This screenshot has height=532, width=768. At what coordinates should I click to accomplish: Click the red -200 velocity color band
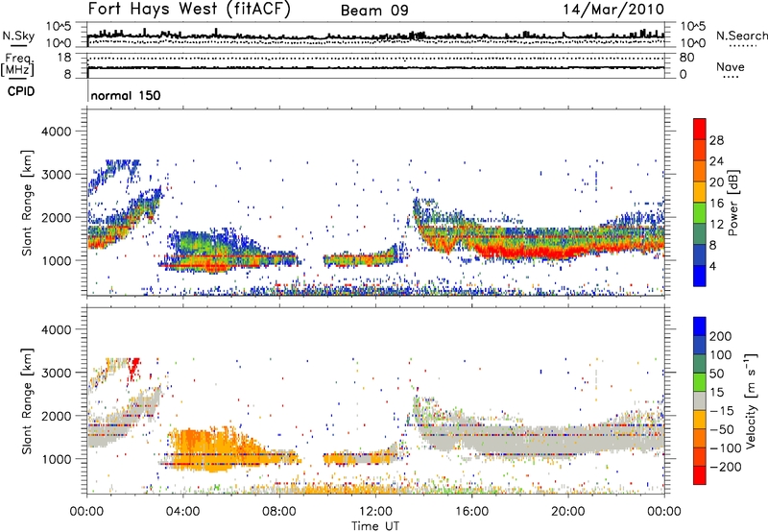point(700,475)
